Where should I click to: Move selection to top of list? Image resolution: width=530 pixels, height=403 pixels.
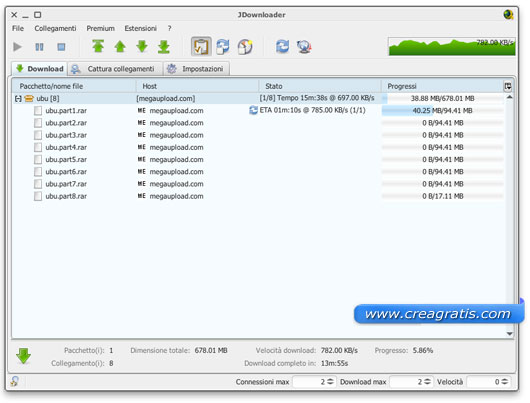(x=98, y=46)
